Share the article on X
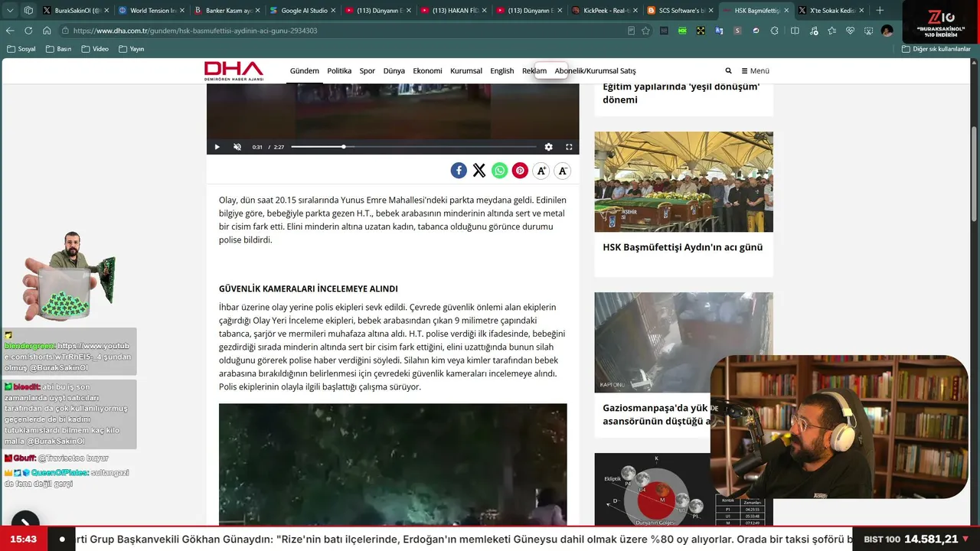The image size is (980, 551). (479, 171)
